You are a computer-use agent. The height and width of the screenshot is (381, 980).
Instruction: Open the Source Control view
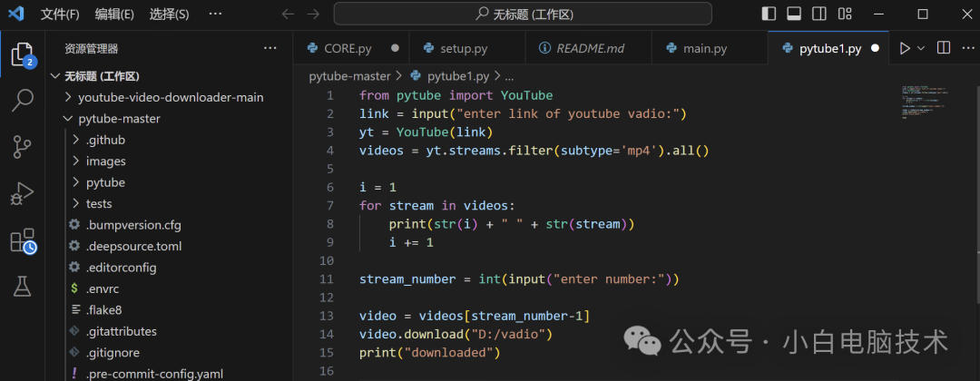tap(23, 147)
